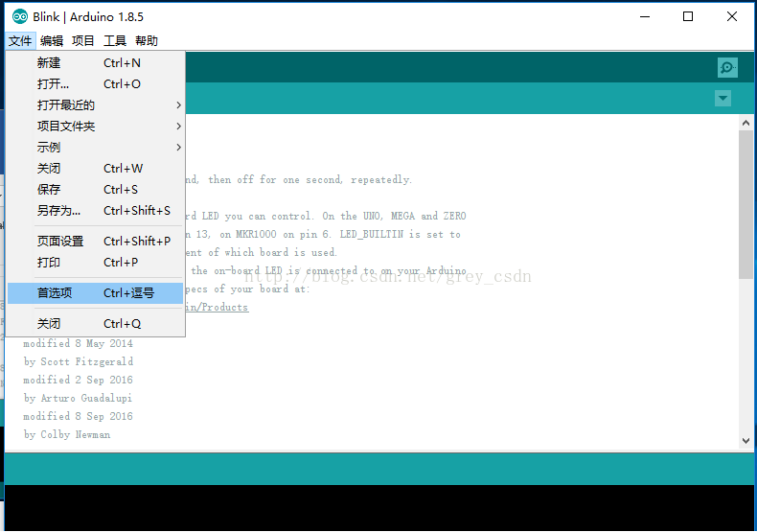
Task: Minimize the Arduino window
Action: click(x=645, y=17)
